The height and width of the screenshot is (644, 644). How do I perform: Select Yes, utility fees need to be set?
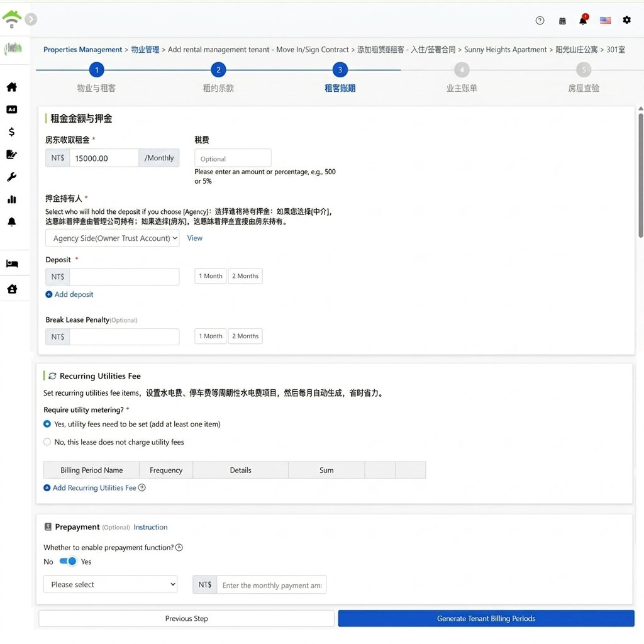47,424
